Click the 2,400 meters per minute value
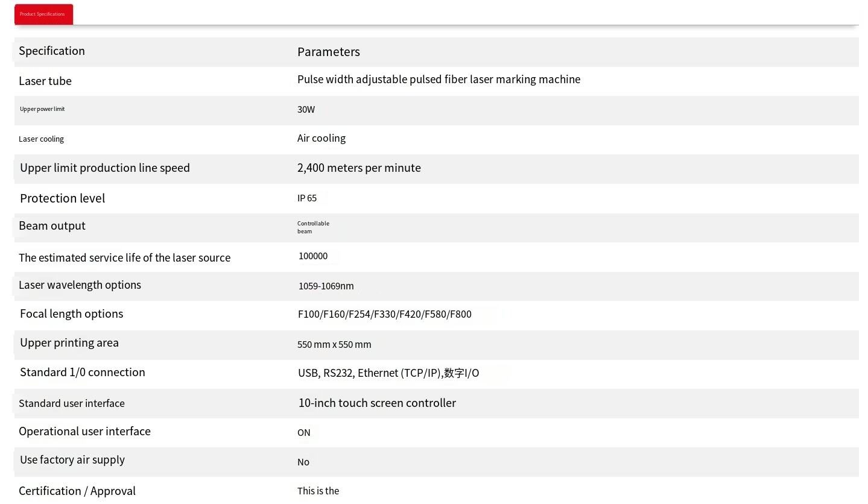 tap(359, 168)
